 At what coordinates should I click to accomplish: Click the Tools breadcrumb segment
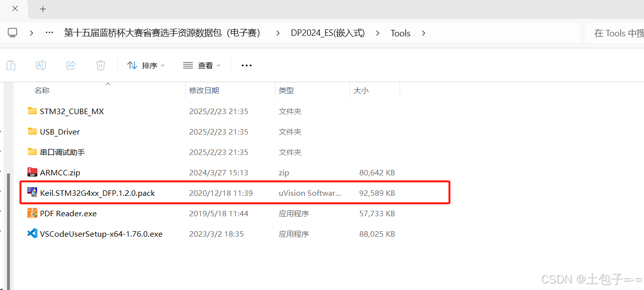point(401,33)
